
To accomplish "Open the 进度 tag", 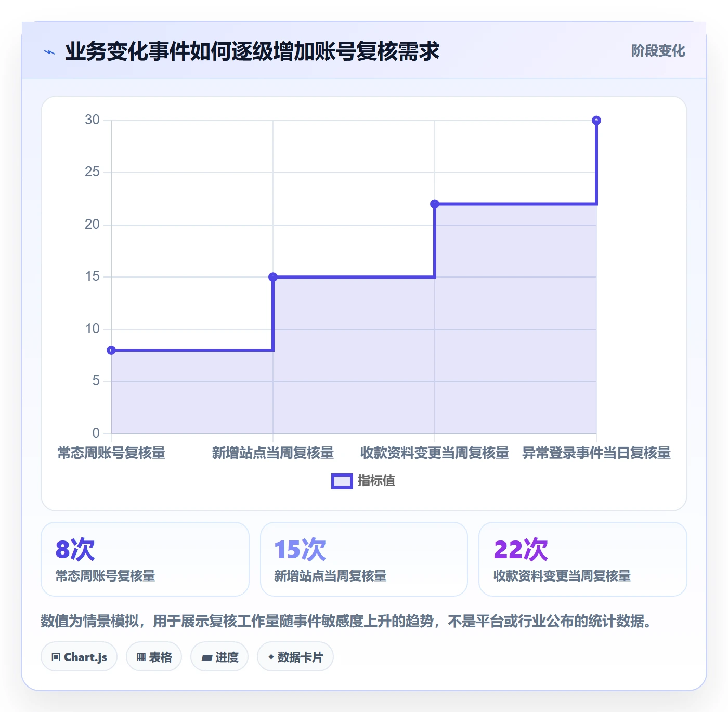I will (219, 657).
